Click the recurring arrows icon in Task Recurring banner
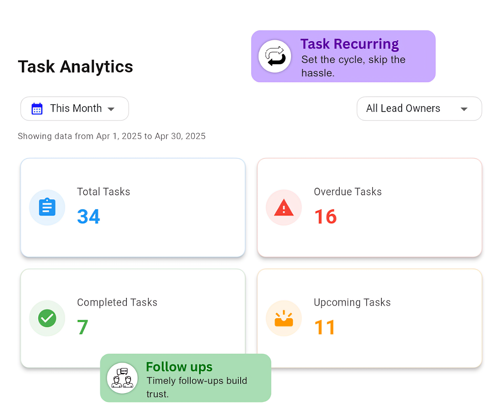 point(275,56)
